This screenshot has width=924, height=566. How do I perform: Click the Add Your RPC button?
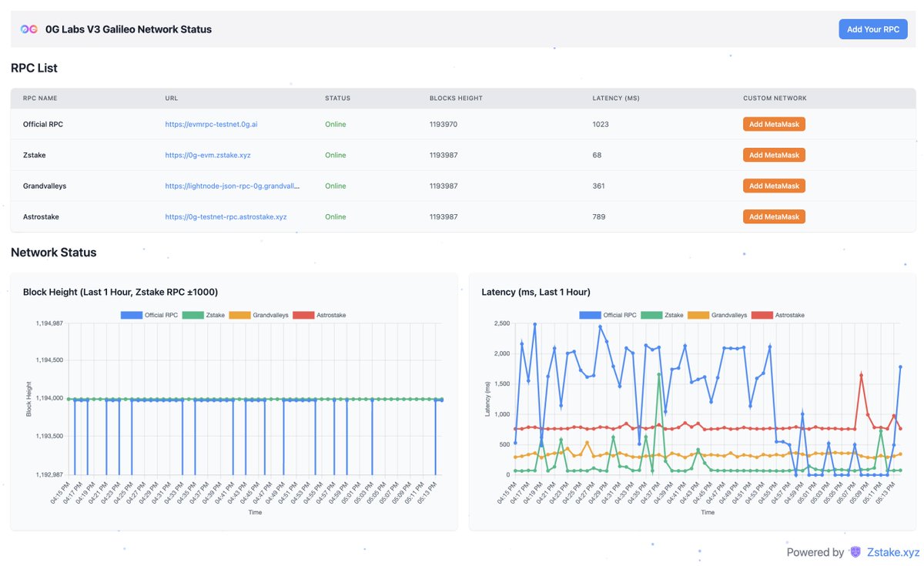click(x=873, y=29)
